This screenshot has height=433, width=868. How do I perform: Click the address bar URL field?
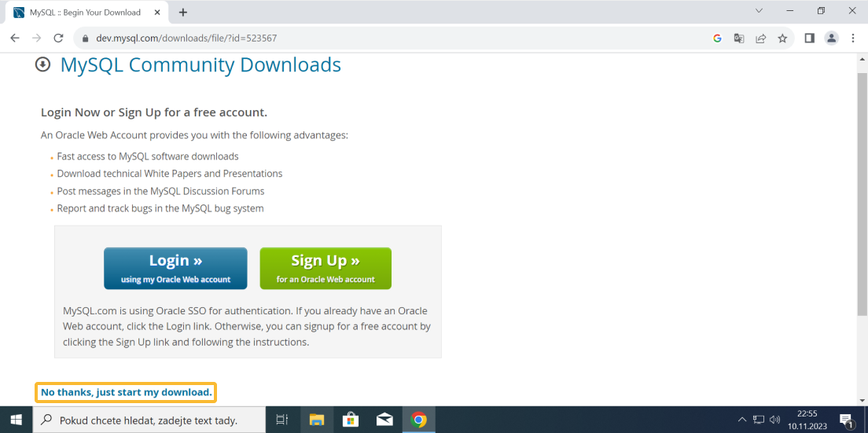(393, 38)
